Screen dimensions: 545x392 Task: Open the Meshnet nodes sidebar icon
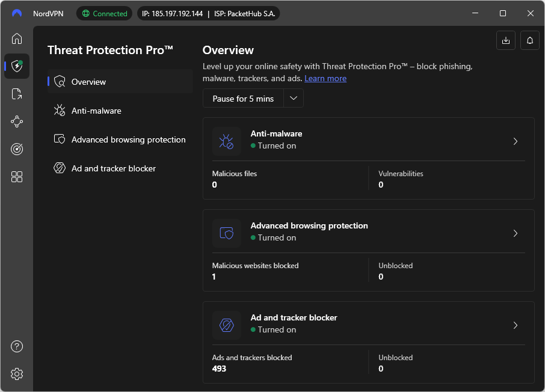(x=17, y=121)
